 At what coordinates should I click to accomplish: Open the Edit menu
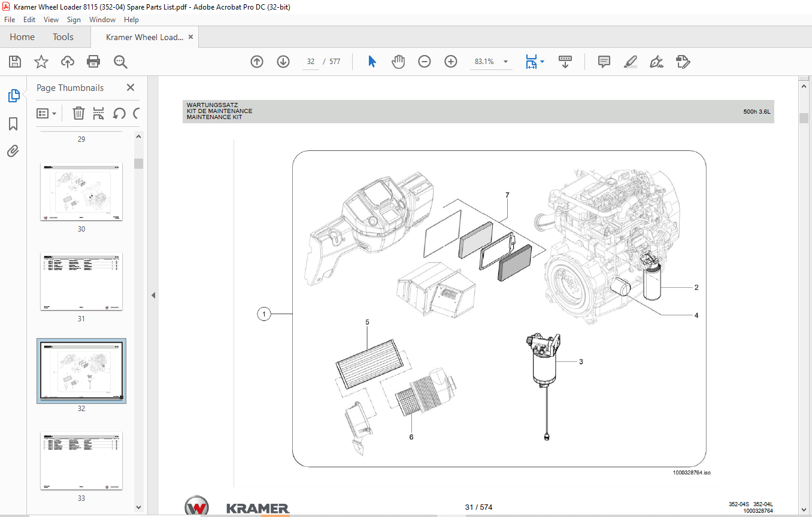click(29, 20)
